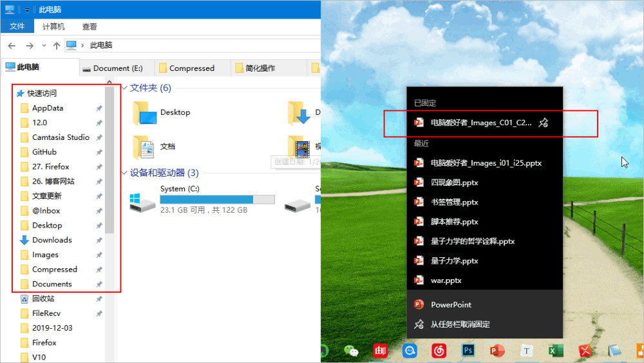
Task: Launch Excel from the taskbar
Action: pos(556,351)
